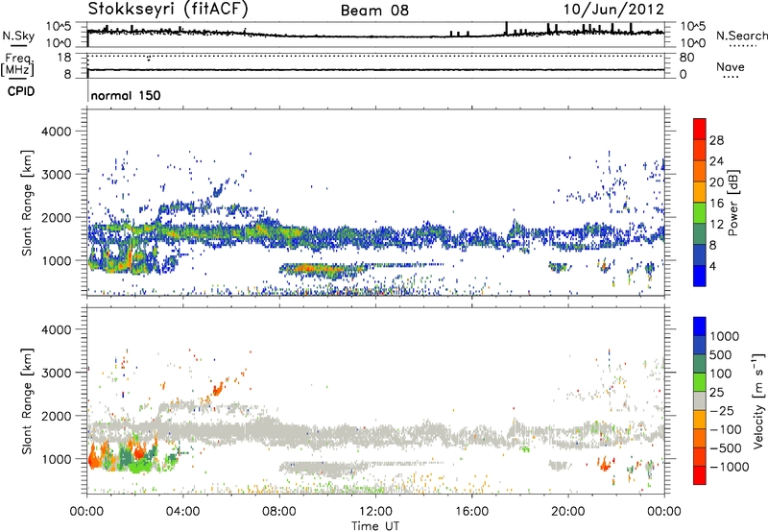This screenshot has height=532, width=768.
Task: Pick the light green segment of Power colorbar
Action: click(700, 213)
